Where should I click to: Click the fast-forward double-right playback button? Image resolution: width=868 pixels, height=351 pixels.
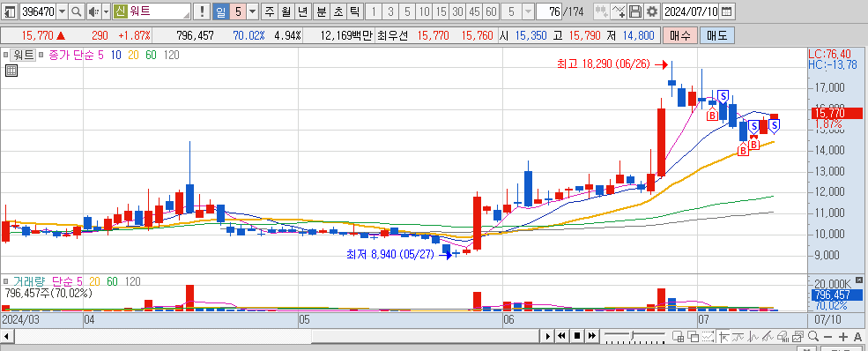[592, 336]
